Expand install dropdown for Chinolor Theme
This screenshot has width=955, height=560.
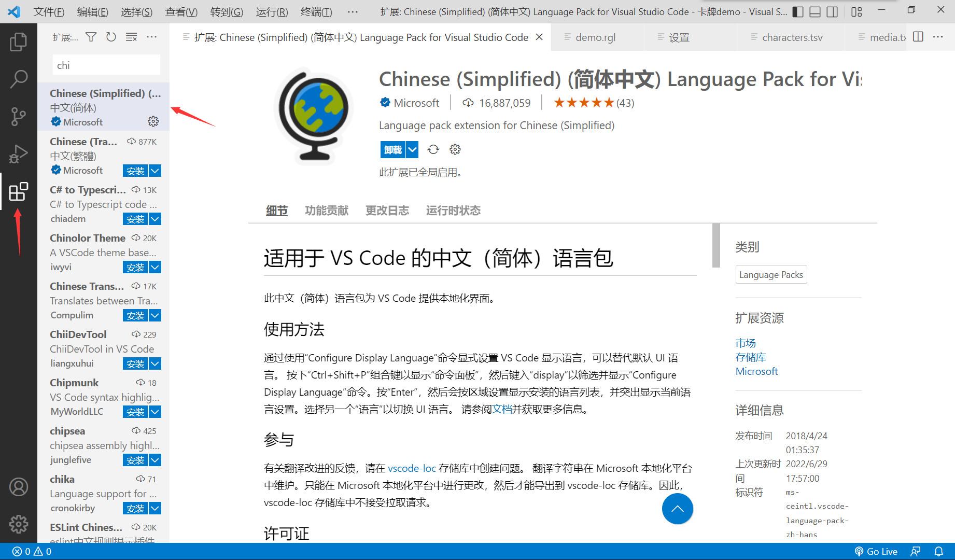(x=155, y=267)
